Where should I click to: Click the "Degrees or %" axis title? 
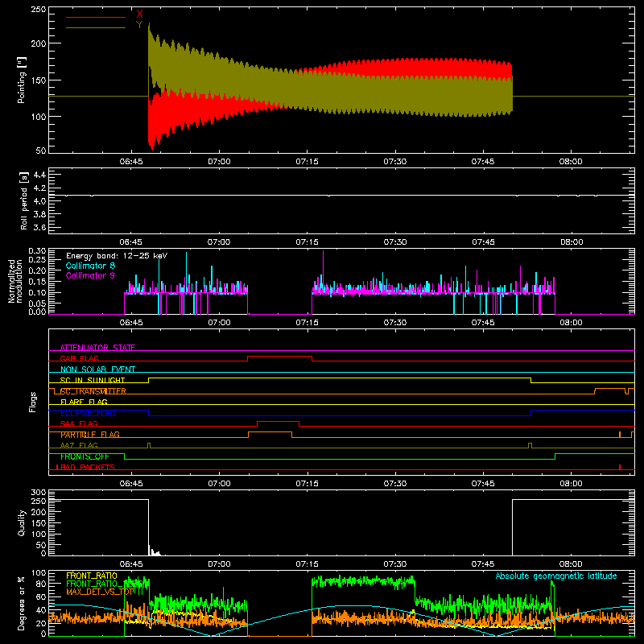[x=22, y=603]
